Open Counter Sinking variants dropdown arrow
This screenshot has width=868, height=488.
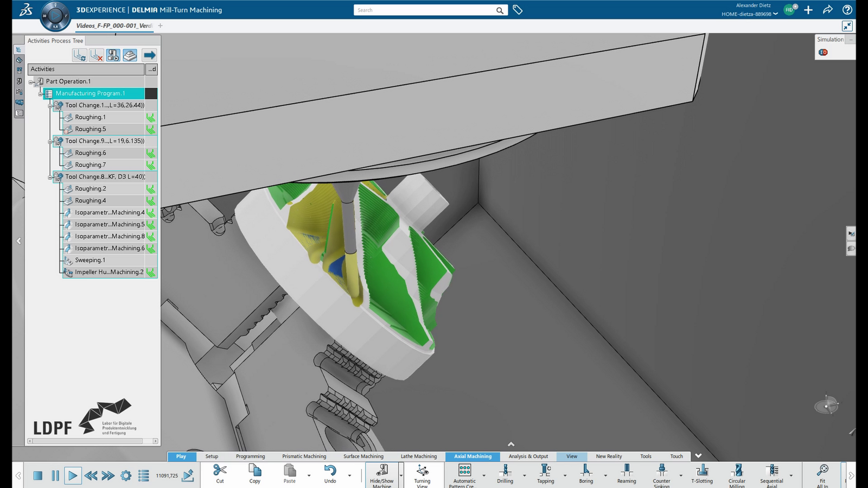(x=681, y=476)
